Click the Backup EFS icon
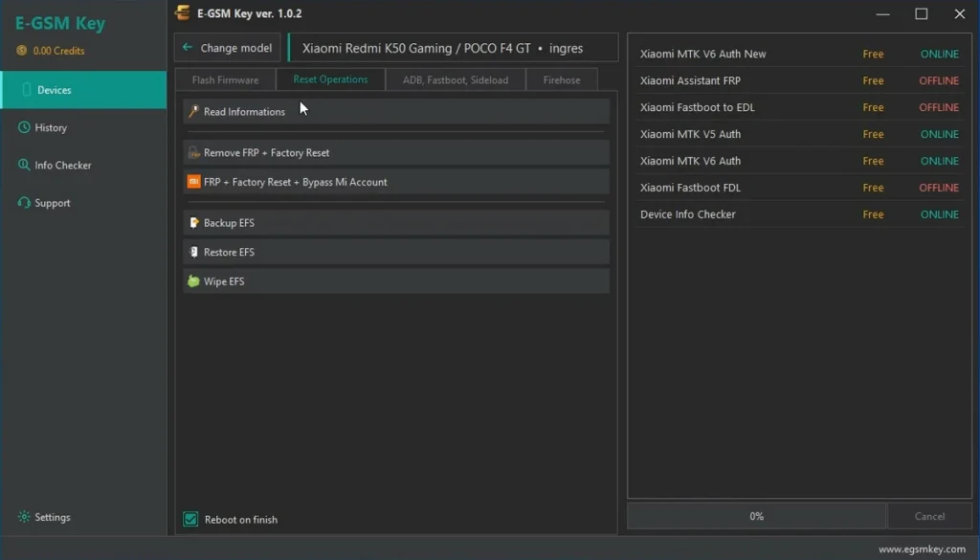Screen dimensions: 980x560 tap(193, 222)
